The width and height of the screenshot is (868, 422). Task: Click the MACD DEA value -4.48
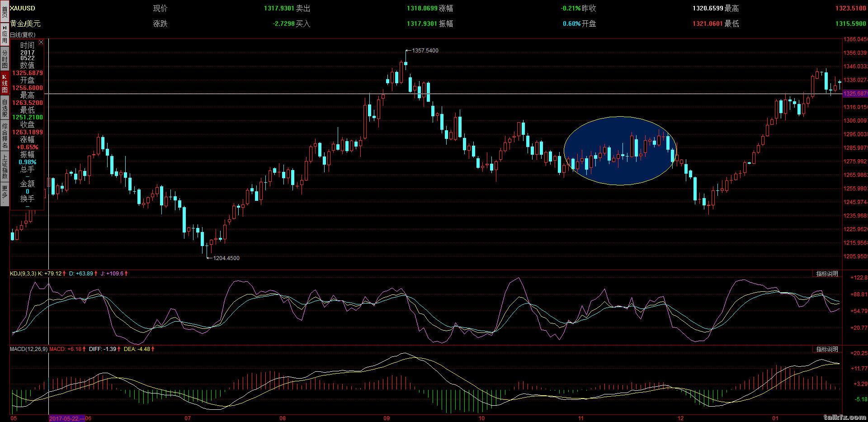point(144,349)
